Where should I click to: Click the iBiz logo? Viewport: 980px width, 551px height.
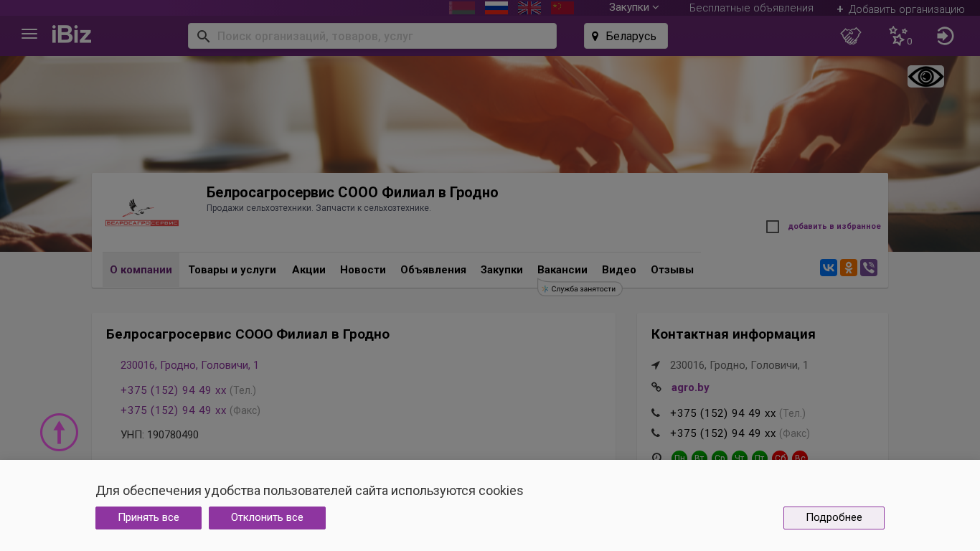coord(72,34)
